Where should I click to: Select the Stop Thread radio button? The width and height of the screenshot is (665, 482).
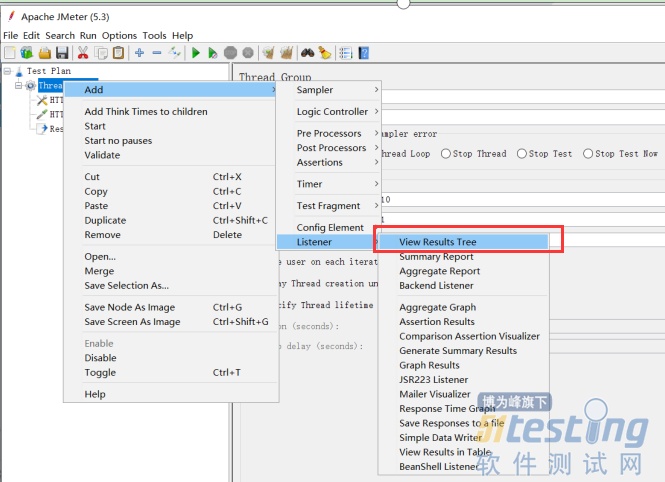[446, 153]
